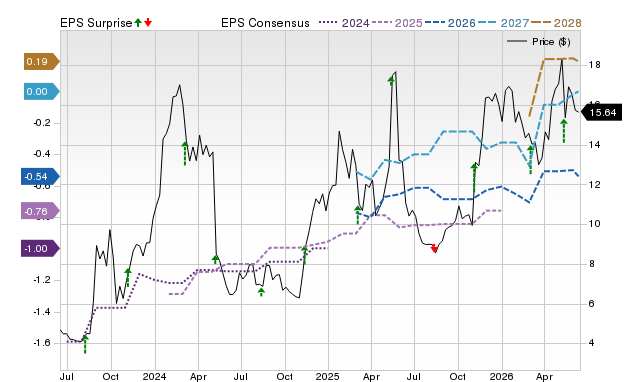Click the green surprise arrow near August 2023
640x382 pixels.
point(85,344)
